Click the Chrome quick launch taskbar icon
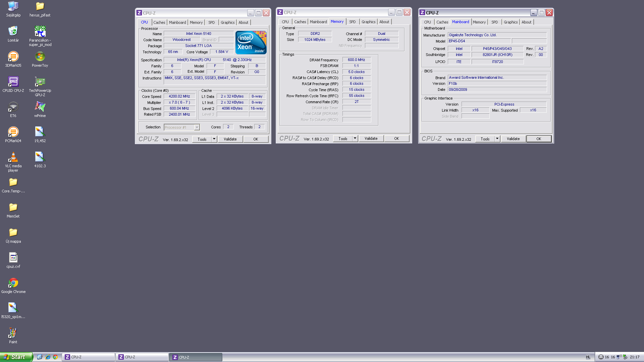644x362 pixels. click(55, 357)
